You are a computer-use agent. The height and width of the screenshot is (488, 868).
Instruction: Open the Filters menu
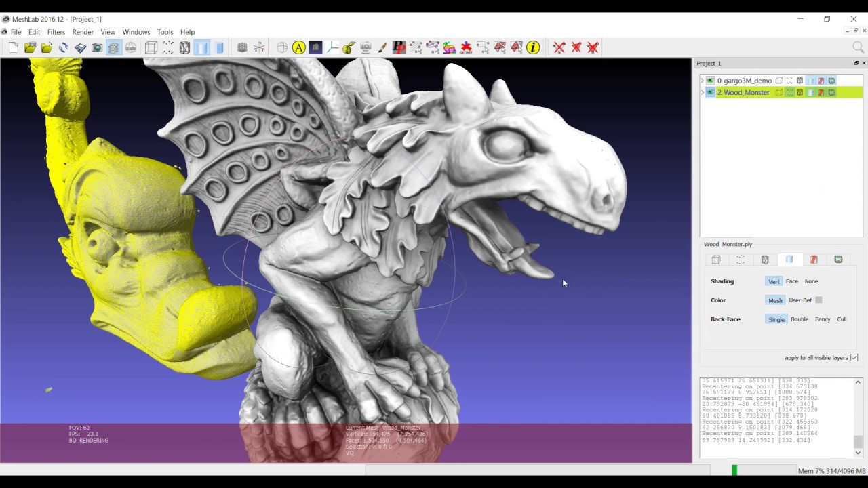pyautogui.click(x=56, y=32)
